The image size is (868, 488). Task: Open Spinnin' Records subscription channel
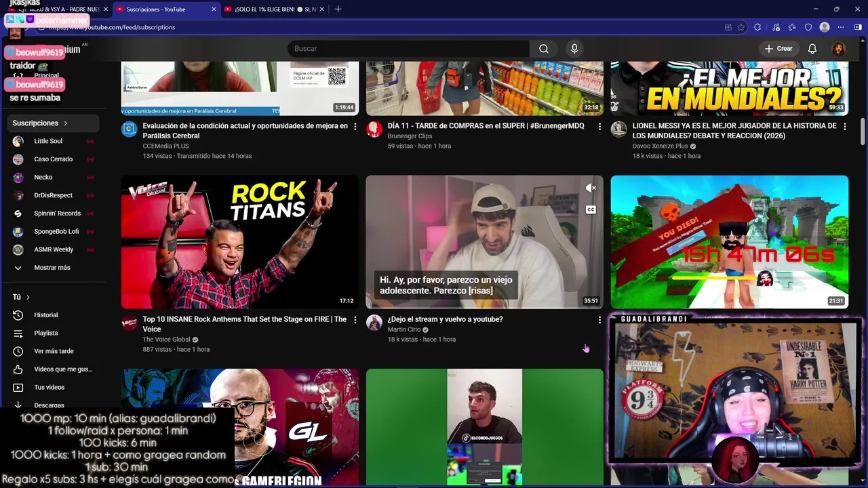53,213
